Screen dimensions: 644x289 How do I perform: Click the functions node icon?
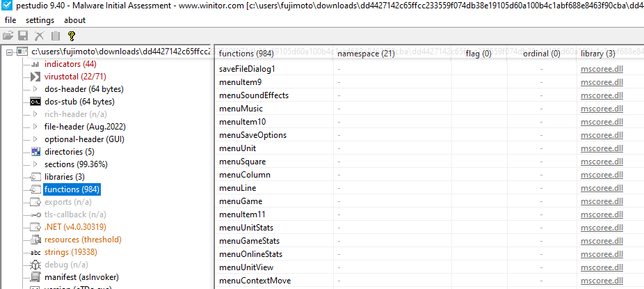(x=35, y=189)
